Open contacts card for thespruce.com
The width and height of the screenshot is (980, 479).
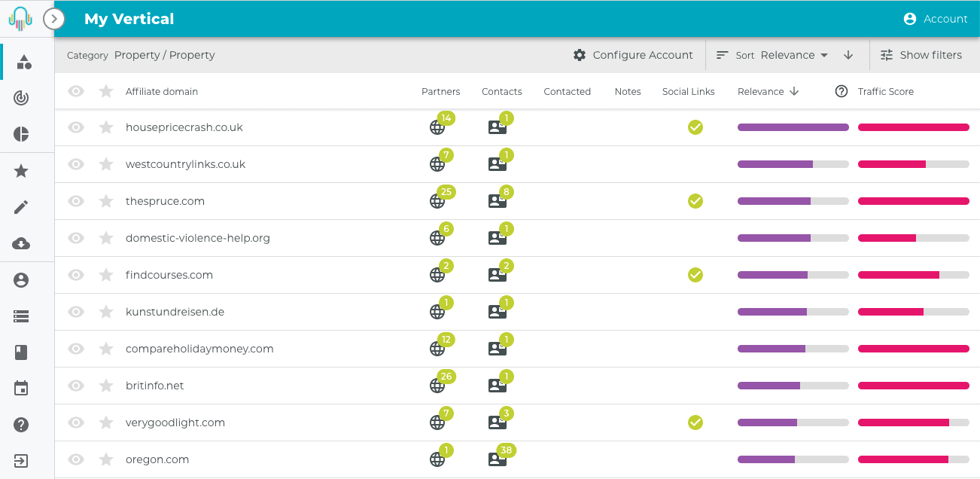[498, 201]
